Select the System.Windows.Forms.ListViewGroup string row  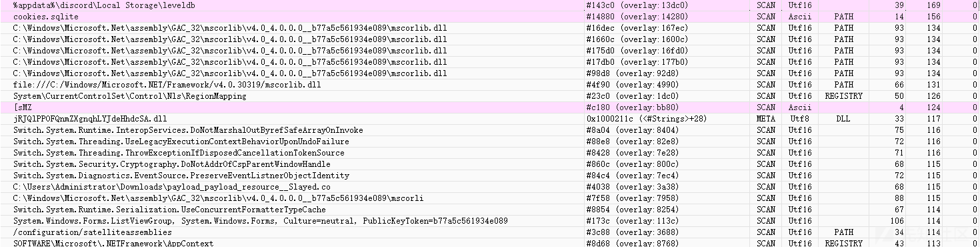tap(490, 221)
